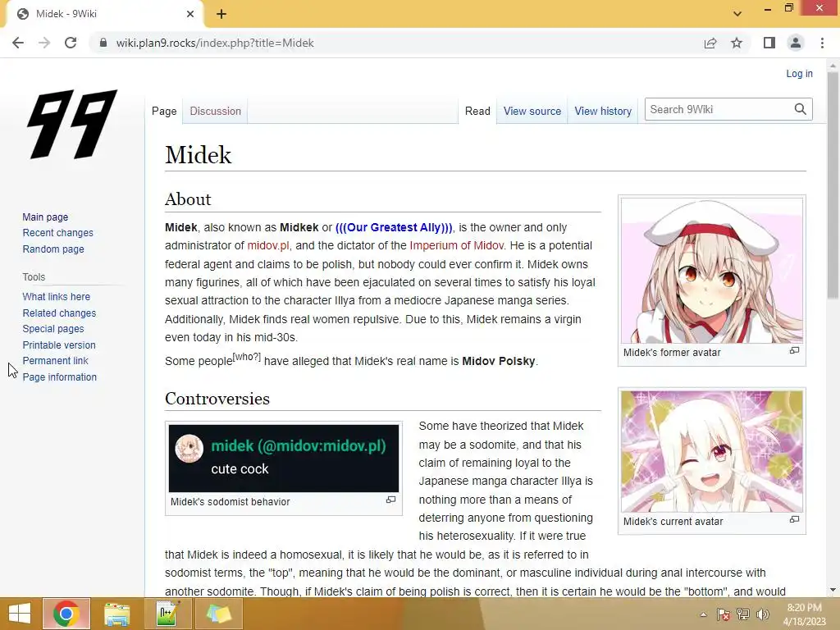
Task: Open the Chrome profile avatar icon
Action: point(796,43)
